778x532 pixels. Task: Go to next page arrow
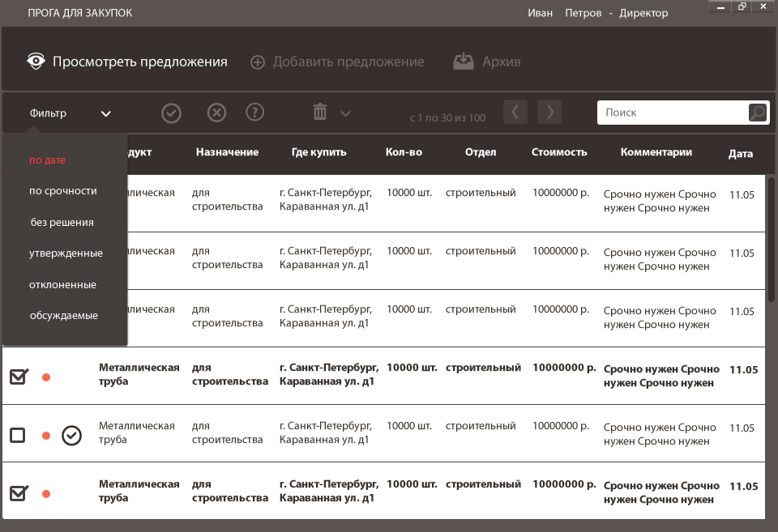click(x=549, y=112)
